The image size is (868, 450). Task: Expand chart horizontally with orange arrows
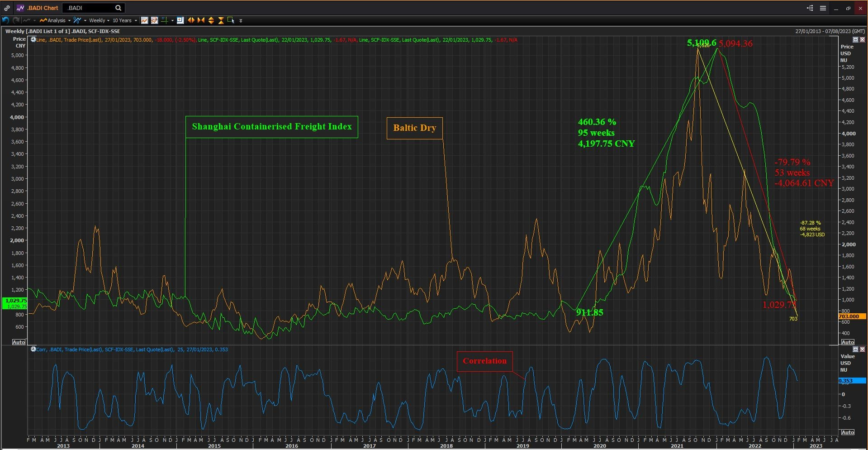(191, 20)
